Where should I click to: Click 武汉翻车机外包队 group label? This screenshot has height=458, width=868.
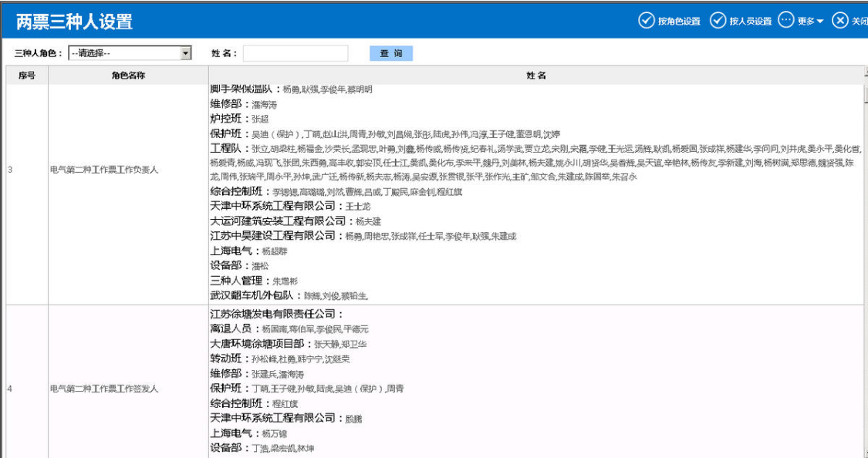click(252, 295)
